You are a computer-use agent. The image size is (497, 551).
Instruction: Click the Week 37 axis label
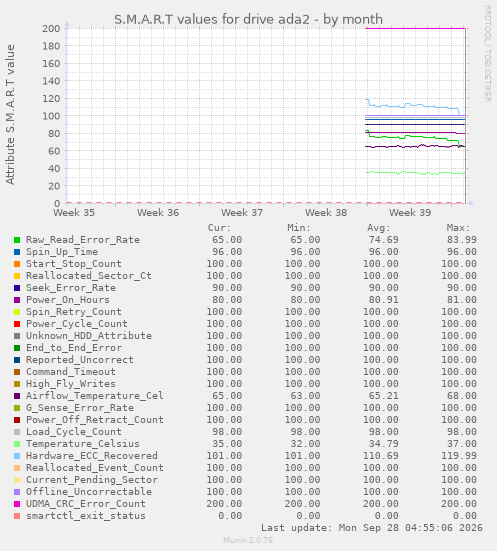coord(242,213)
